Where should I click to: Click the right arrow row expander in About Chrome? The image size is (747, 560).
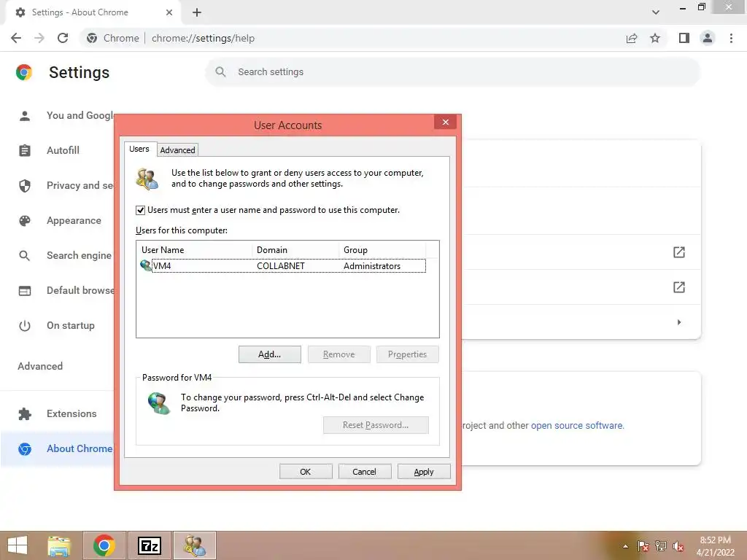[679, 322]
